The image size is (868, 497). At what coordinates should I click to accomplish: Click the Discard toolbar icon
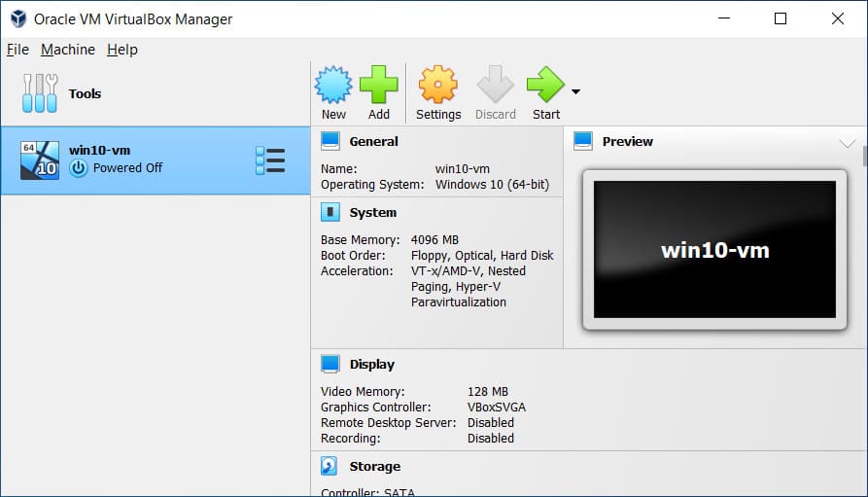coord(495,86)
